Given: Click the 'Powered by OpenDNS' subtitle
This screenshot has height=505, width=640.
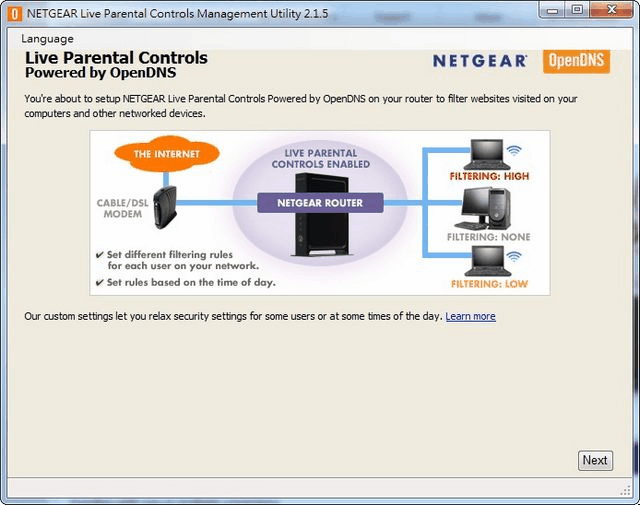Looking at the screenshot, I should 100,73.
